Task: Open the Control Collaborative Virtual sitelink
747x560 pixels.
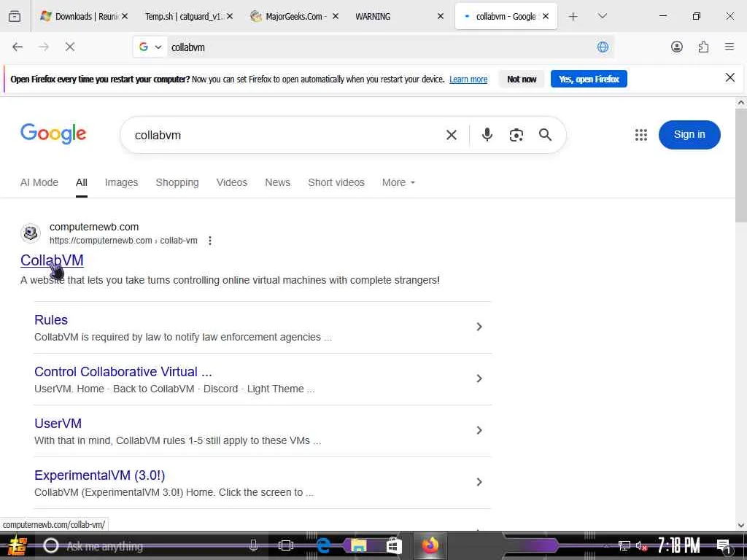Action: click(x=123, y=371)
